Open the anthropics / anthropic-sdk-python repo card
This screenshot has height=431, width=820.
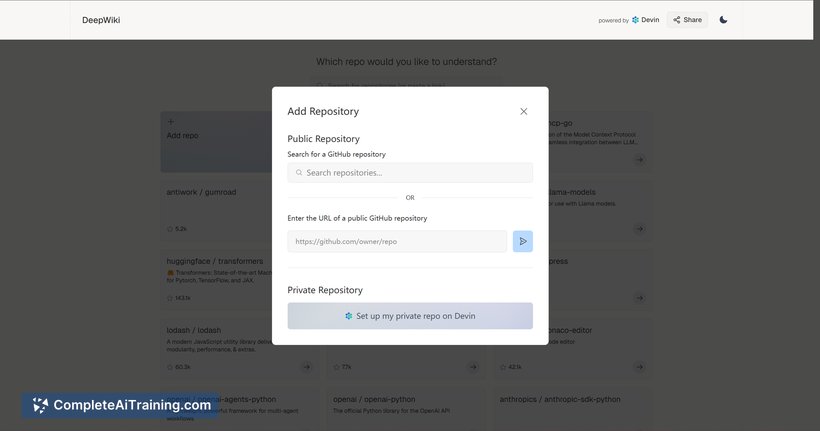(x=573, y=409)
